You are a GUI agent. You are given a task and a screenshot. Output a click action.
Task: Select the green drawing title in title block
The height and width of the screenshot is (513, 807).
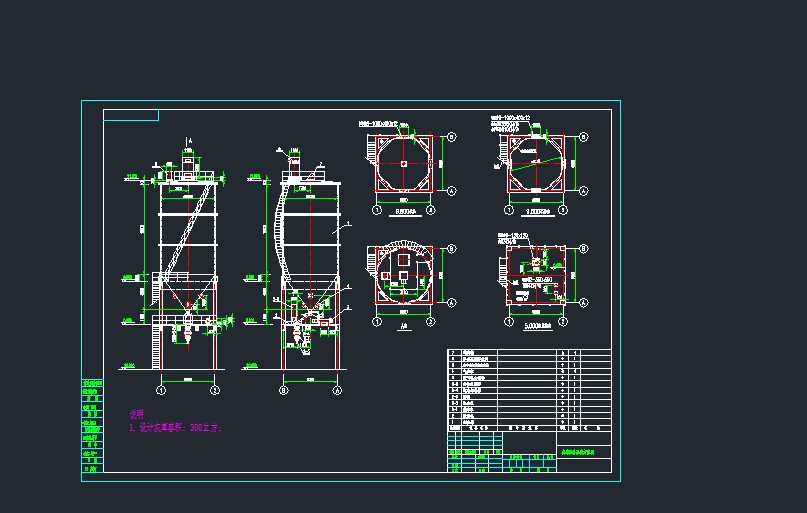[578, 452]
